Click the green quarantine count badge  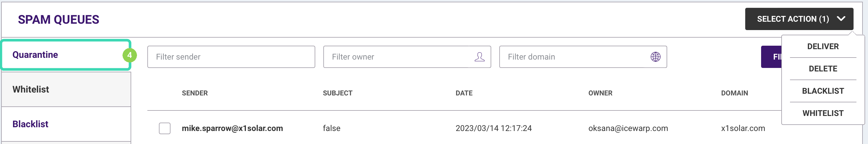tap(129, 55)
